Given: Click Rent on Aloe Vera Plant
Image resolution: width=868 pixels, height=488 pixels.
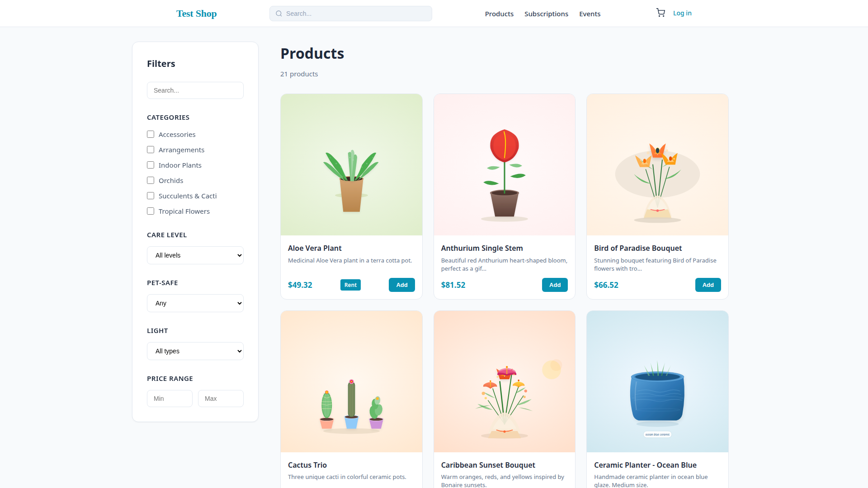Looking at the screenshot, I should tap(350, 285).
